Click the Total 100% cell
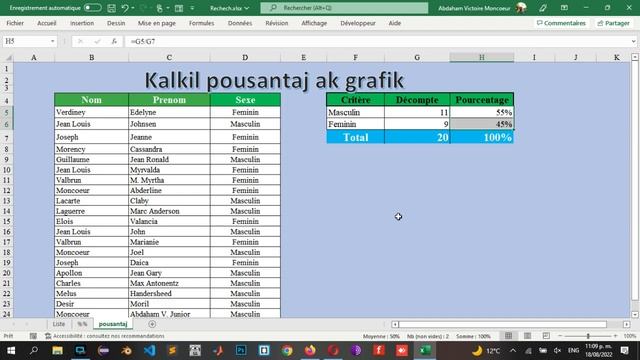This screenshot has height=360, width=640. [x=482, y=137]
